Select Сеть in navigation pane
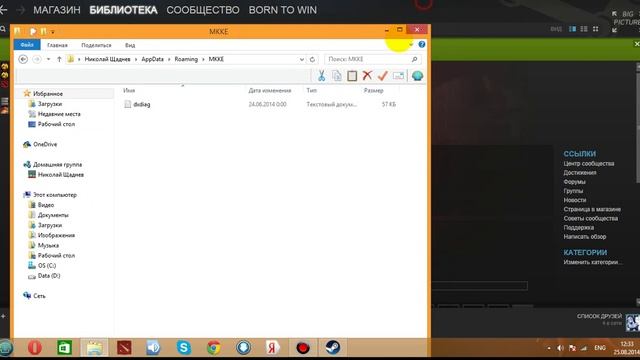The width and height of the screenshot is (640, 360). click(x=39, y=296)
